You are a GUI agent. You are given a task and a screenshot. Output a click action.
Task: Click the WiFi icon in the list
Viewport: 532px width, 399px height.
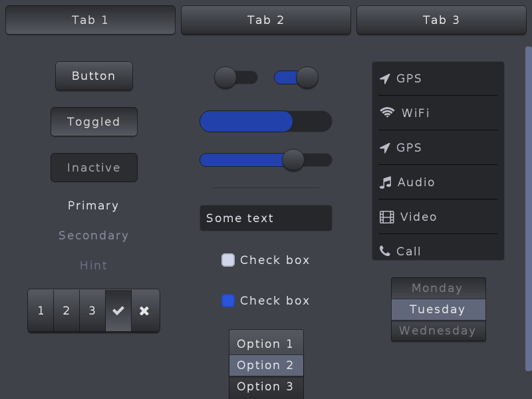coord(387,112)
